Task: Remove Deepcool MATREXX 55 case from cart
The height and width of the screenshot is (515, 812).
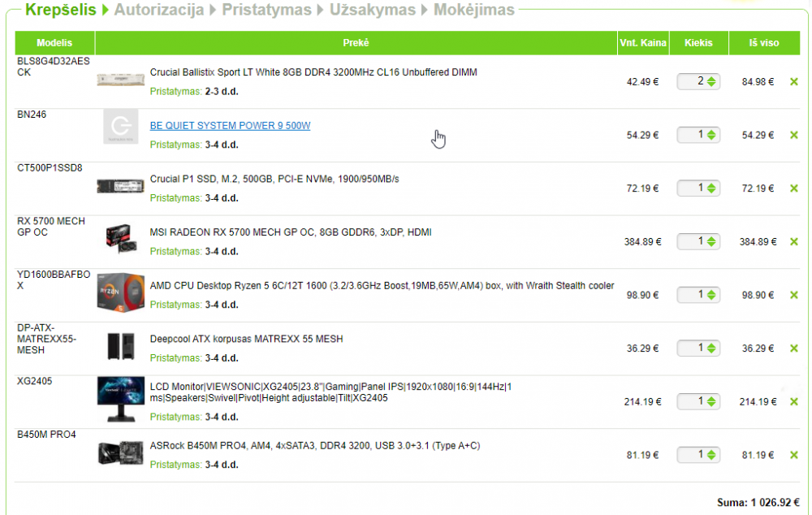Action: pos(793,348)
